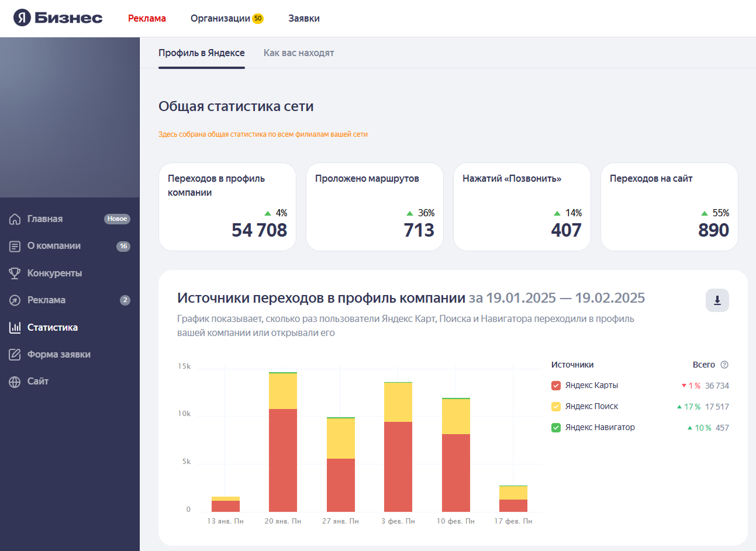Click the 3 фев. Пн axis label
The height and width of the screenshot is (551, 756).
(398, 521)
